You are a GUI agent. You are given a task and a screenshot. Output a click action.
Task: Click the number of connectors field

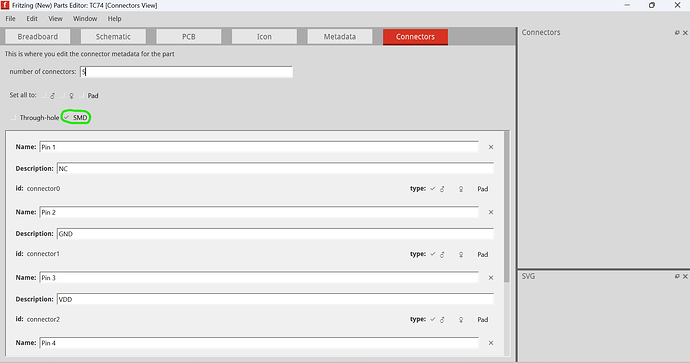(186, 72)
